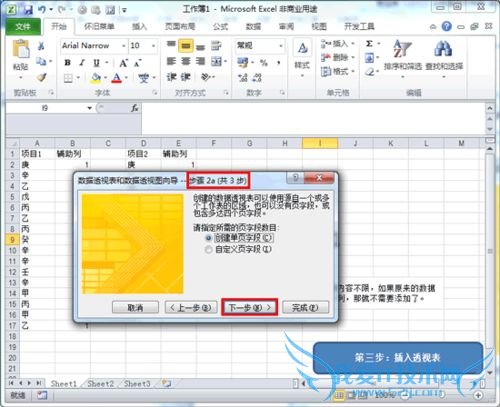Click the Decrease Decimal icon
500x407 pixels.
click(257, 78)
